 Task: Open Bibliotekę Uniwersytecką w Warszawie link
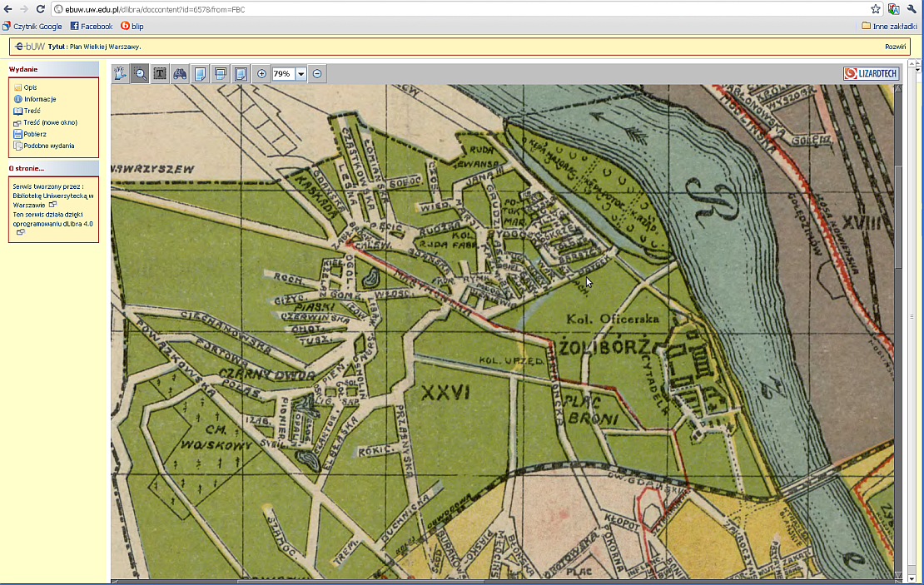53,196
